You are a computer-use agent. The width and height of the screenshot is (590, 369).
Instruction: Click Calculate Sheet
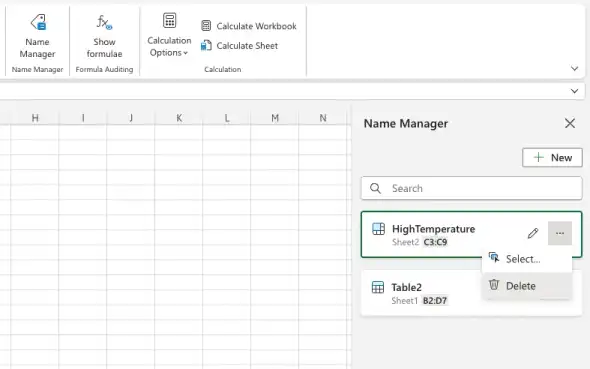[x=239, y=46]
